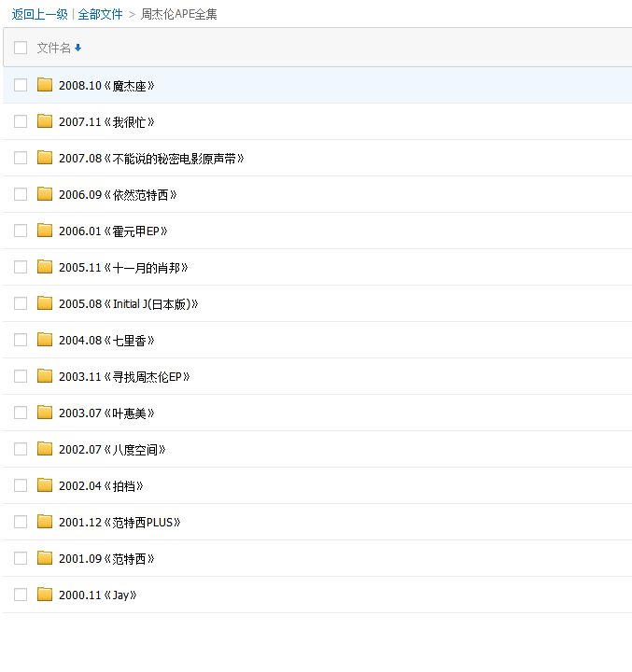The image size is (632, 672).
Task: Tick checkbox next to 2003.11《寻找周杰伦EP》
Action: coord(21,376)
